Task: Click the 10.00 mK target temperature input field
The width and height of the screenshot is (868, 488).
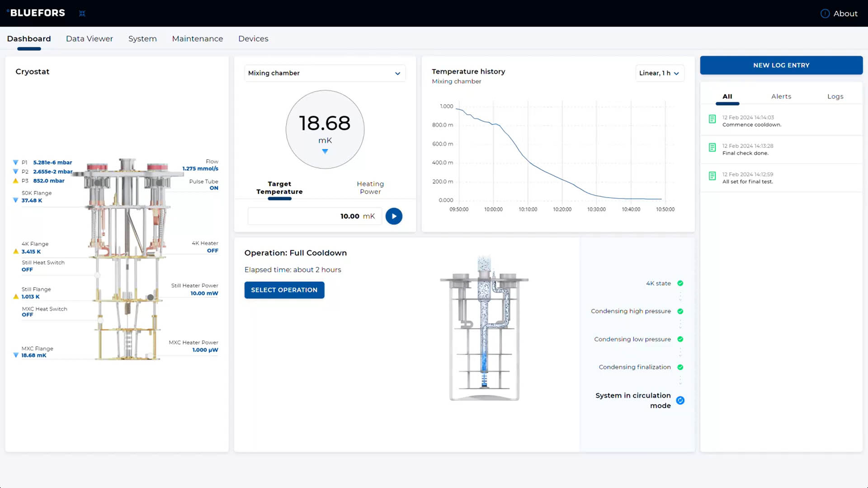Action: point(315,216)
